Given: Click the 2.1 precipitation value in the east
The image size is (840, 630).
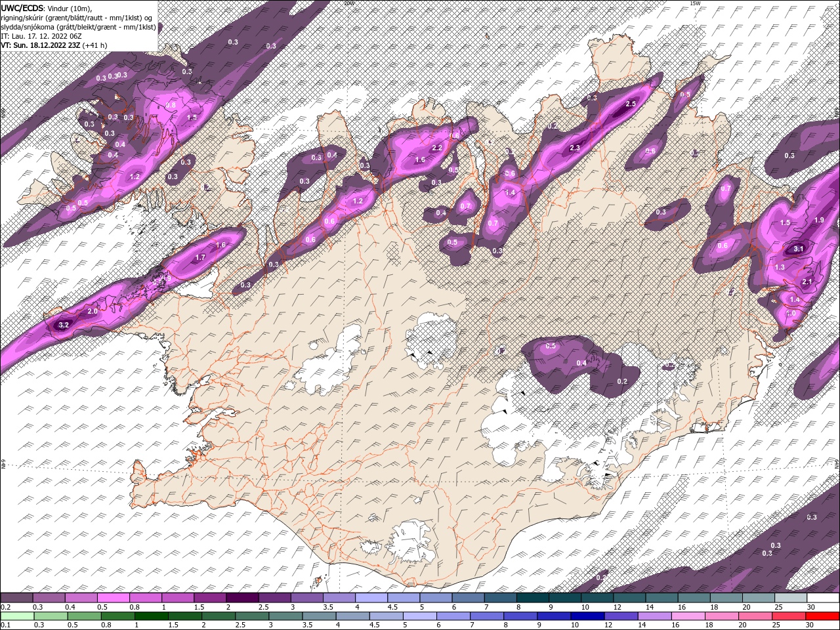Looking at the screenshot, I should coord(807,282).
